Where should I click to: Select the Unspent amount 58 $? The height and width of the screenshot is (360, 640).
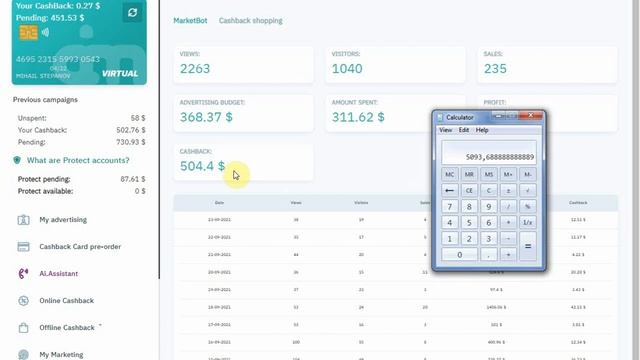pos(138,118)
